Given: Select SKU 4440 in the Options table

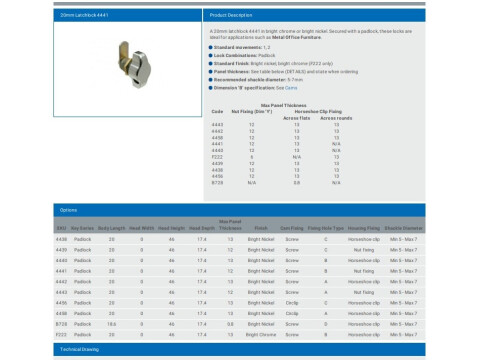Looking at the screenshot, I should tap(61, 261).
